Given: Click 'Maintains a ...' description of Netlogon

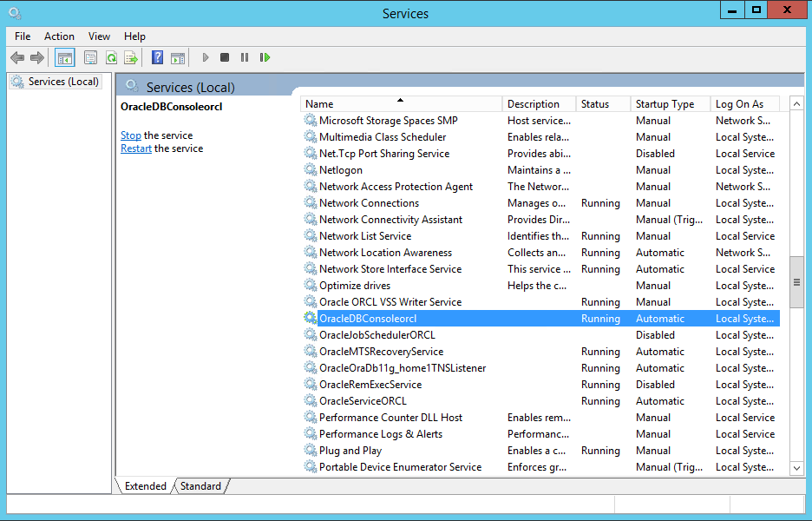Looking at the screenshot, I should [x=539, y=170].
